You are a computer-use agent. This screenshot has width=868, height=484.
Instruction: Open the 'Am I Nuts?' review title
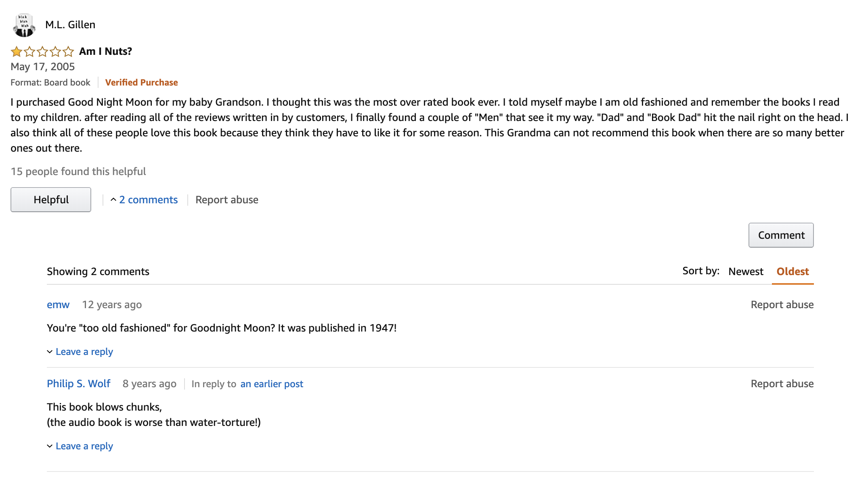click(105, 51)
